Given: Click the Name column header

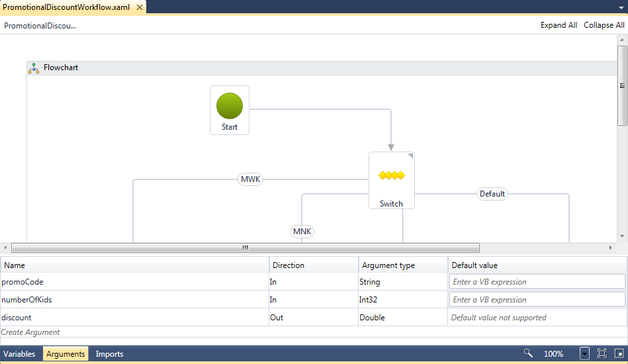Looking at the screenshot, I should tap(135, 265).
